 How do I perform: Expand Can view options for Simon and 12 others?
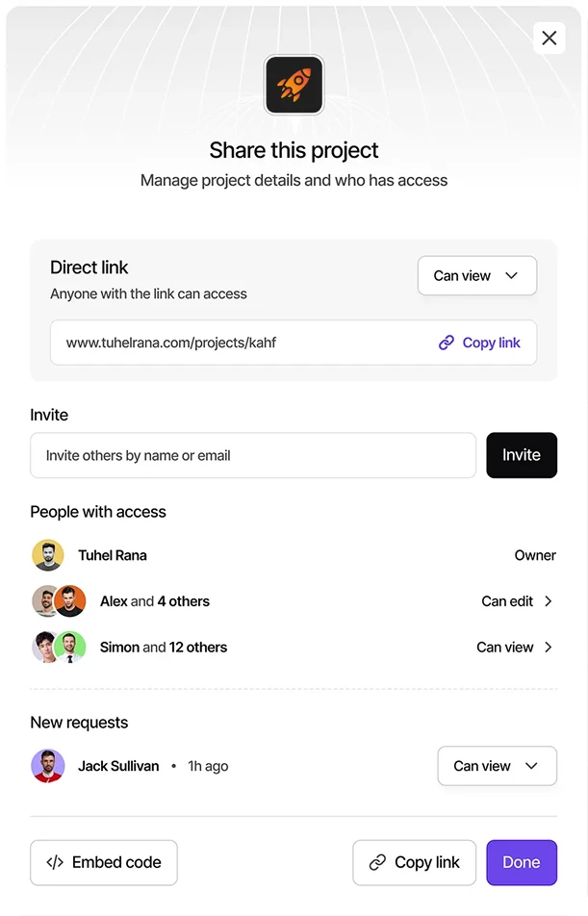click(x=514, y=647)
